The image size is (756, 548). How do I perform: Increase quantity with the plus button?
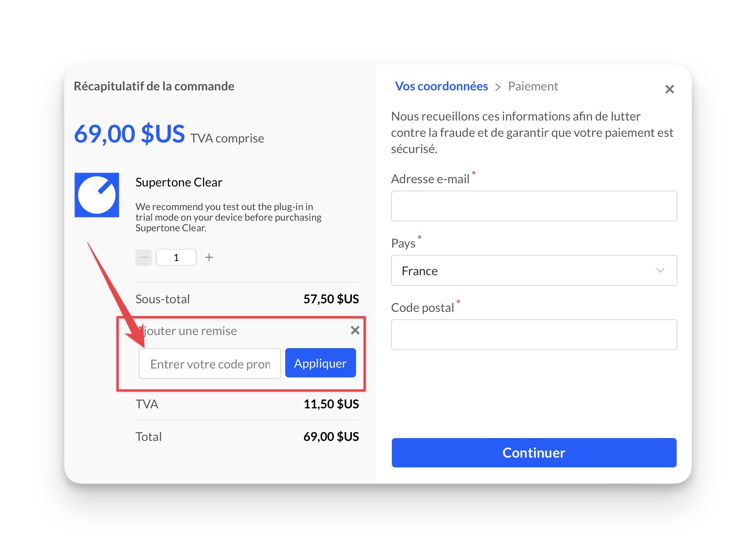pos(209,257)
